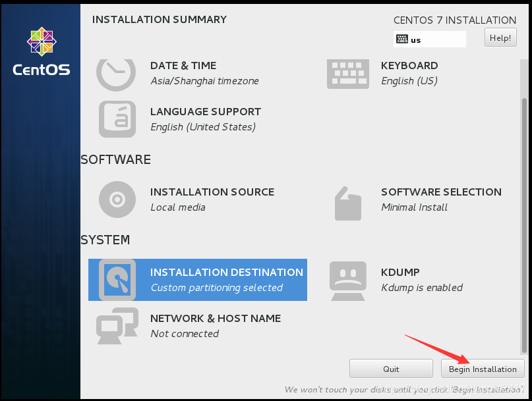The image size is (532, 401).
Task: Click the keyboard icon in the us layout box
Action: (402, 39)
